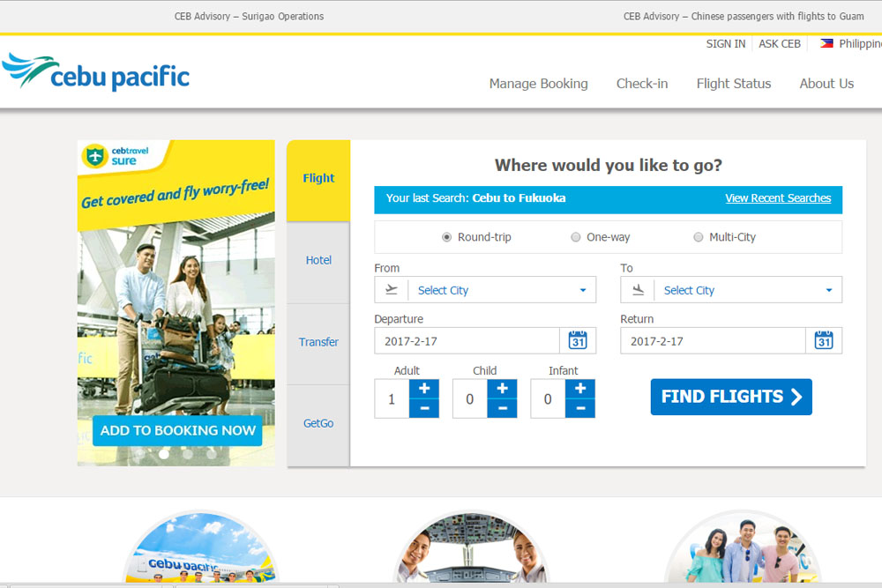The height and width of the screenshot is (588, 882).
Task: Open the About Us menu
Action: 826,84
